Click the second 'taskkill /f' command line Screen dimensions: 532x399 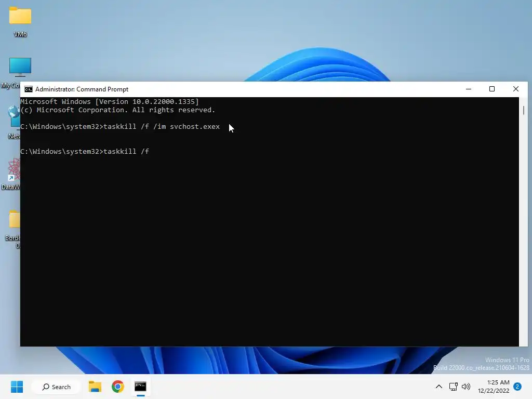pyautogui.click(x=85, y=151)
